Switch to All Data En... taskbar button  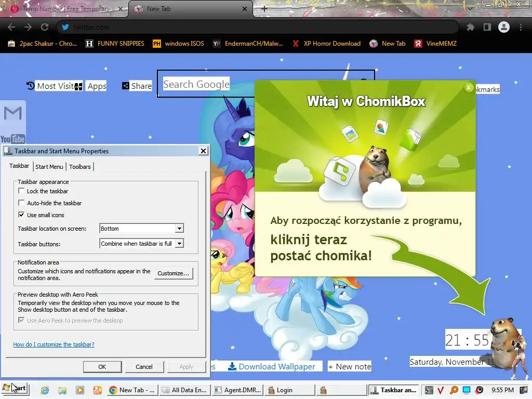[185, 390]
